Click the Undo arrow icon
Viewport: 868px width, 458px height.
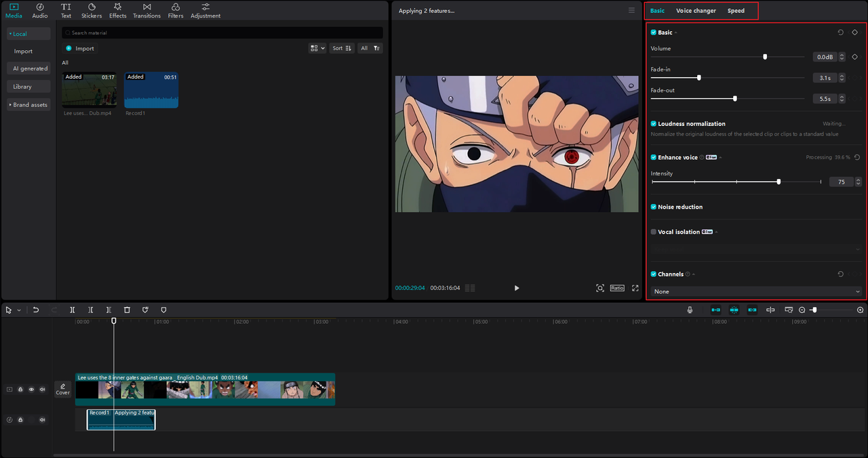tap(36, 310)
